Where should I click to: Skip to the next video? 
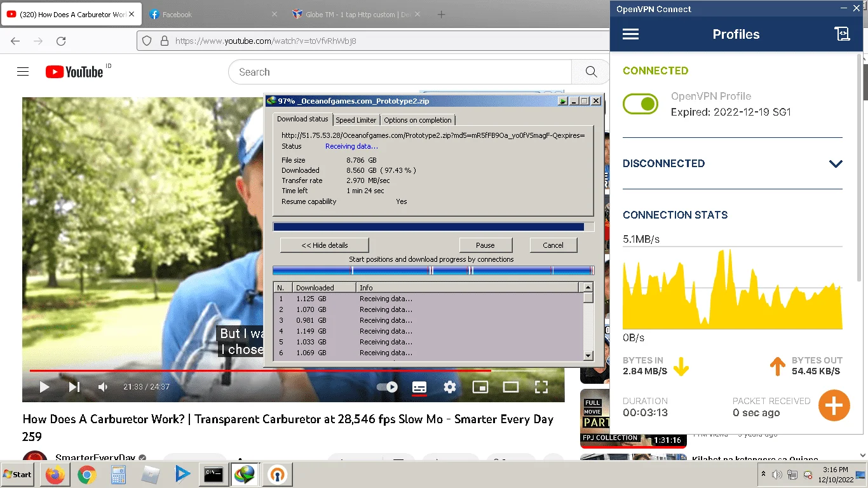point(74,386)
